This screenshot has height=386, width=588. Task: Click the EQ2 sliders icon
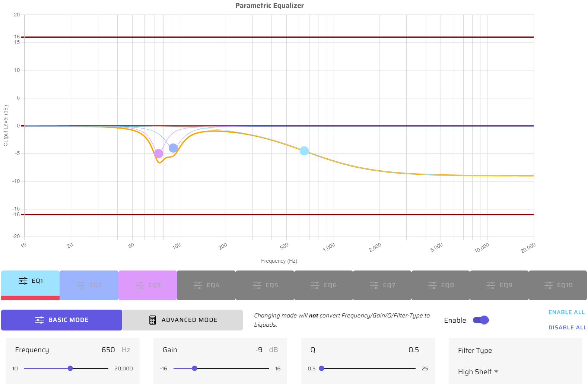pyautogui.click(x=81, y=285)
